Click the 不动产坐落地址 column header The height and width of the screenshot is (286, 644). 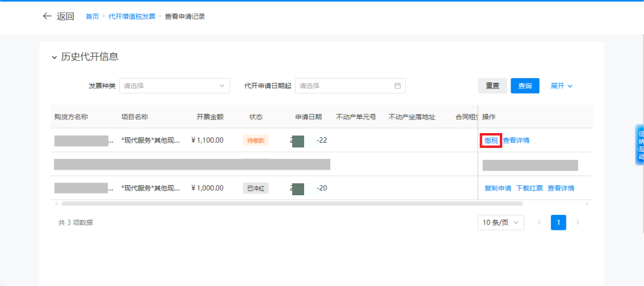pyautogui.click(x=412, y=117)
